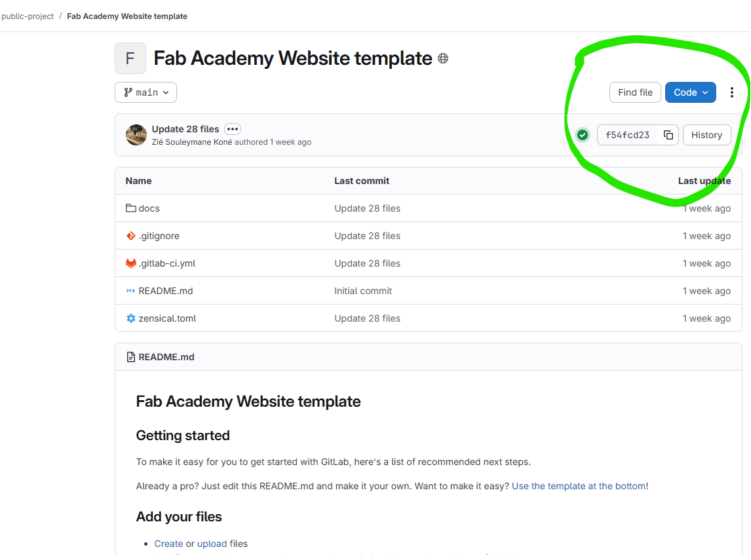Image resolution: width=751 pixels, height=560 pixels.
Task: Expand commit message with ellipsis toggle
Action: point(233,129)
